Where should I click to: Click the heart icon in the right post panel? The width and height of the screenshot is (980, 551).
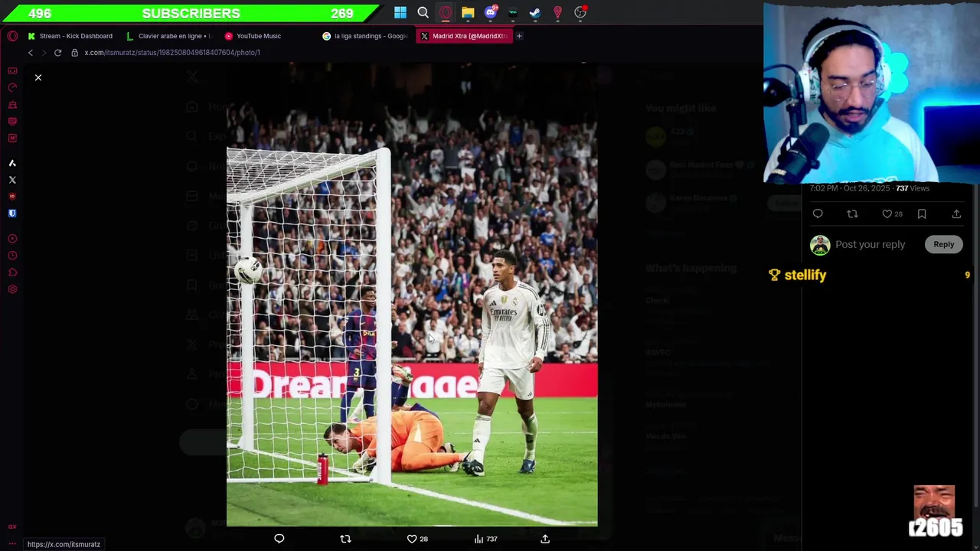(x=887, y=214)
